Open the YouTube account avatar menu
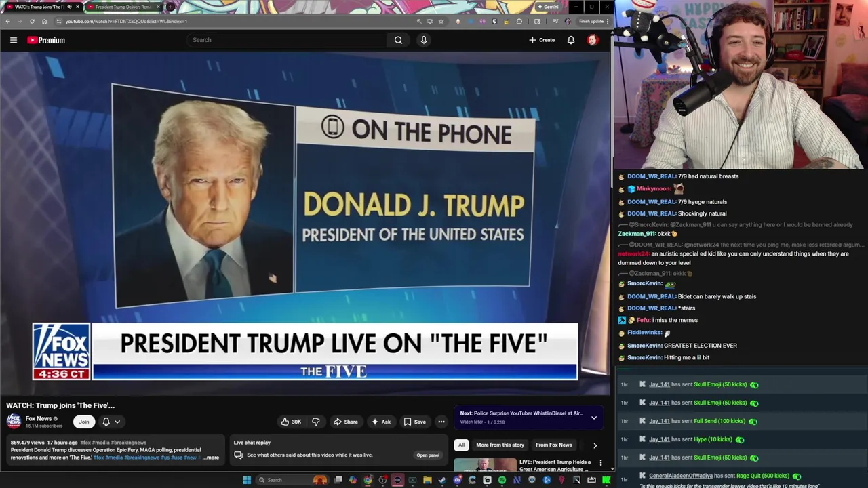 click(x=592, y=40)
